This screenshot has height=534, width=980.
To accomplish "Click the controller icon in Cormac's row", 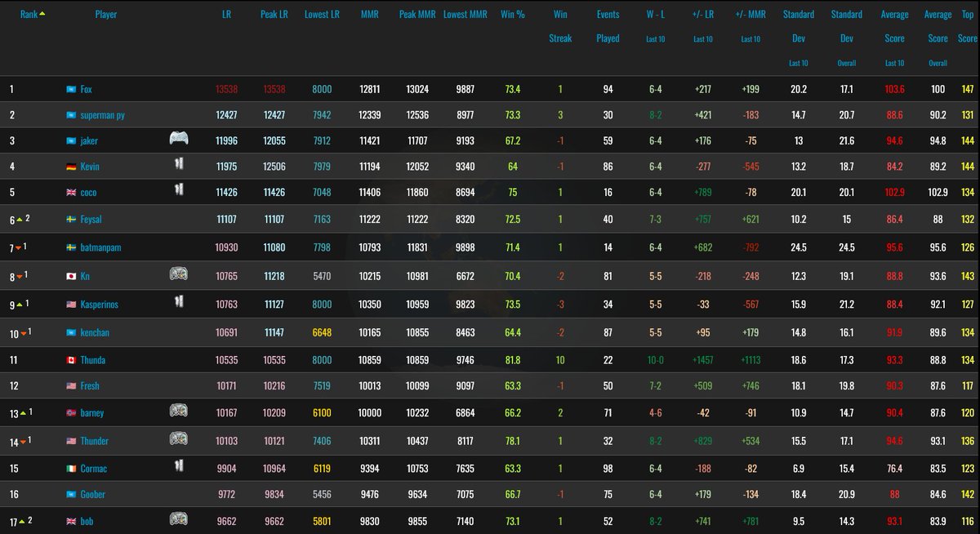I will tap(179, 465).
